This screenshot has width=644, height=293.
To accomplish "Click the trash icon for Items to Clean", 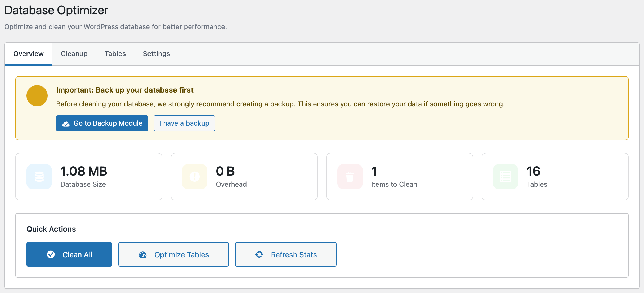I will pyautogui.click(x=350, y=176).
